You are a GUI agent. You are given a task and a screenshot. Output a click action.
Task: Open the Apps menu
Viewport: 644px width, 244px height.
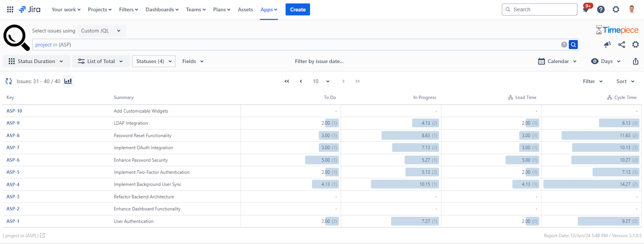tap(269, 9)
